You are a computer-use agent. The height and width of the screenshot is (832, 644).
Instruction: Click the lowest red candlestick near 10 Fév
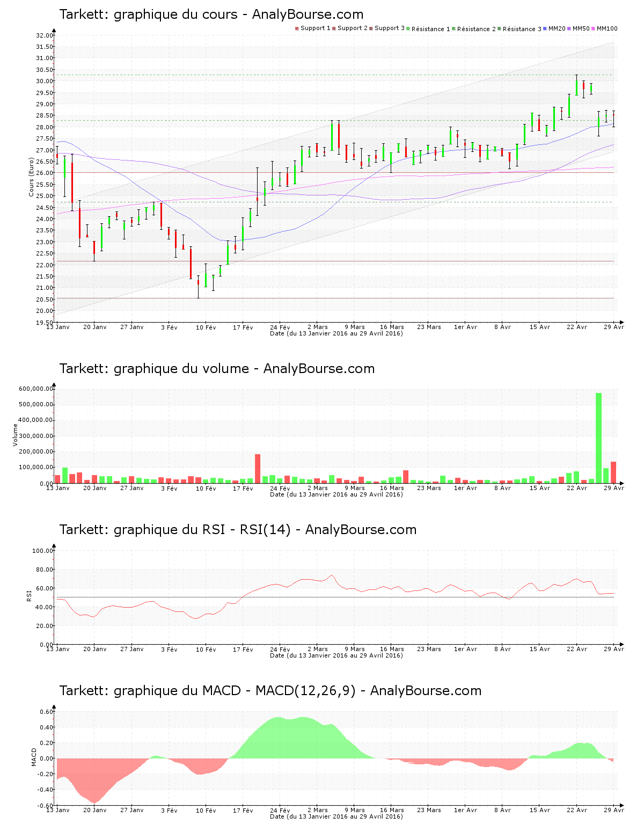(x=198, y=286)
